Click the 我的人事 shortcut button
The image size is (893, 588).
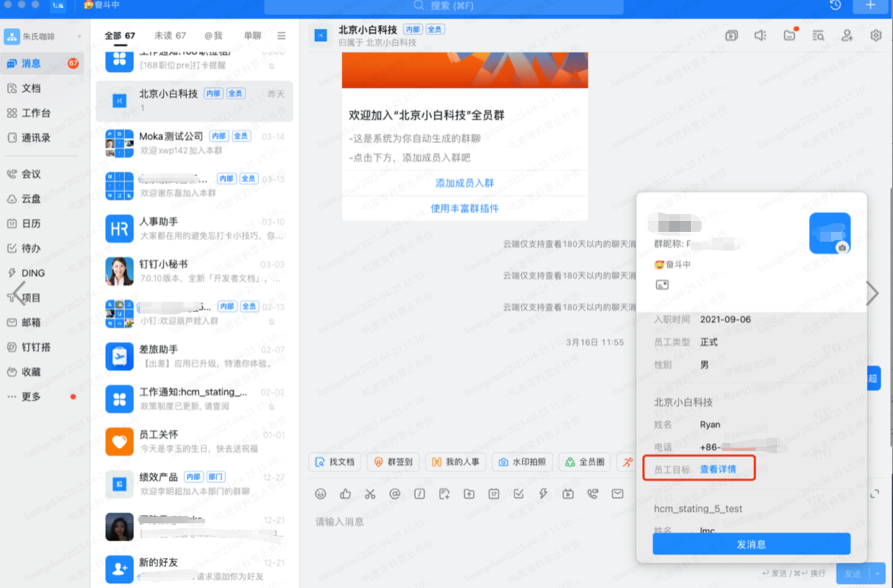click(x=455, y=462)
